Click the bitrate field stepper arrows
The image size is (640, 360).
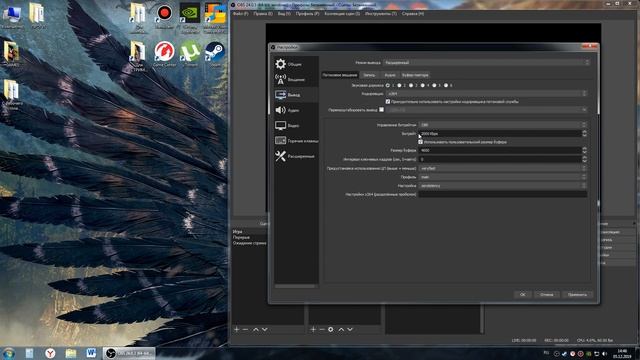point(584,133)
